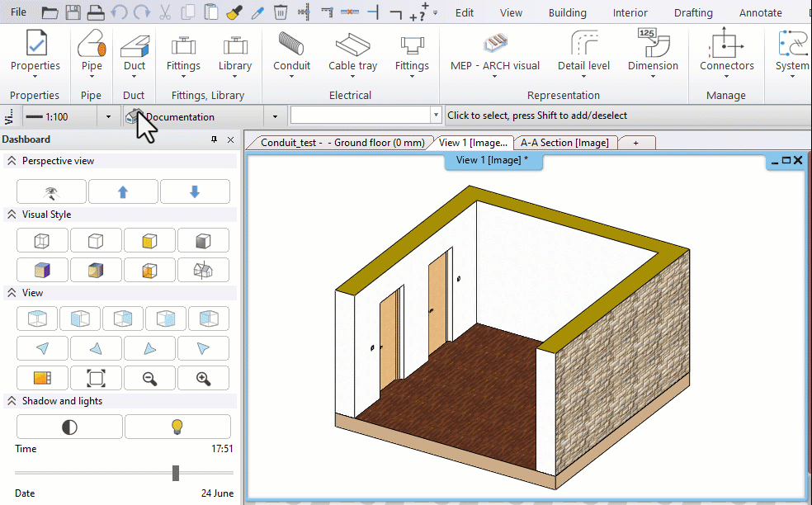This screenshot has height=505, width=812.
Task: Click the Pipe tool icon
Action: pyautogui.click(x=92, y=45)
